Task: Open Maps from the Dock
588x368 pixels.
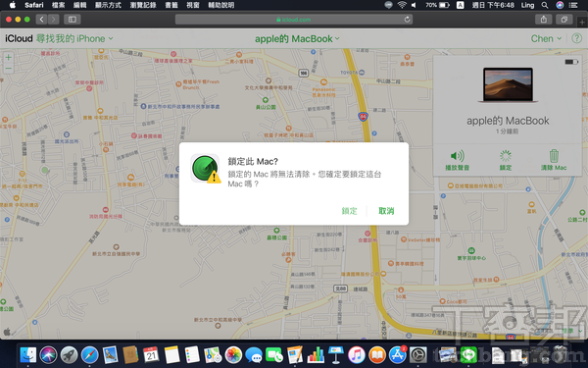Action: [213, 354]
